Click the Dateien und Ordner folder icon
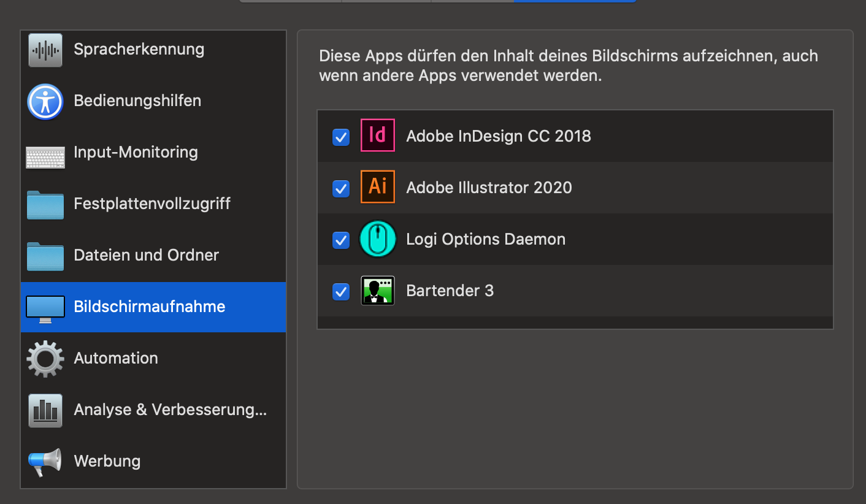 coord(45,256)
